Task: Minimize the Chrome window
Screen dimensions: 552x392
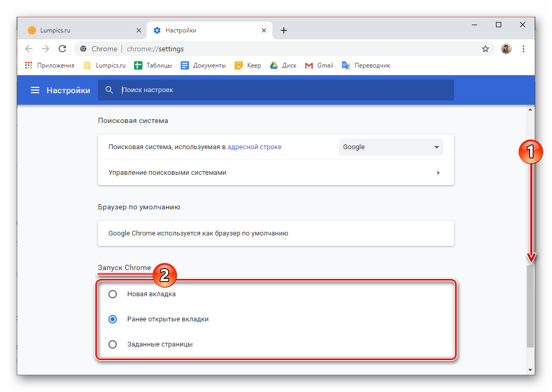Action: (474, 25)
